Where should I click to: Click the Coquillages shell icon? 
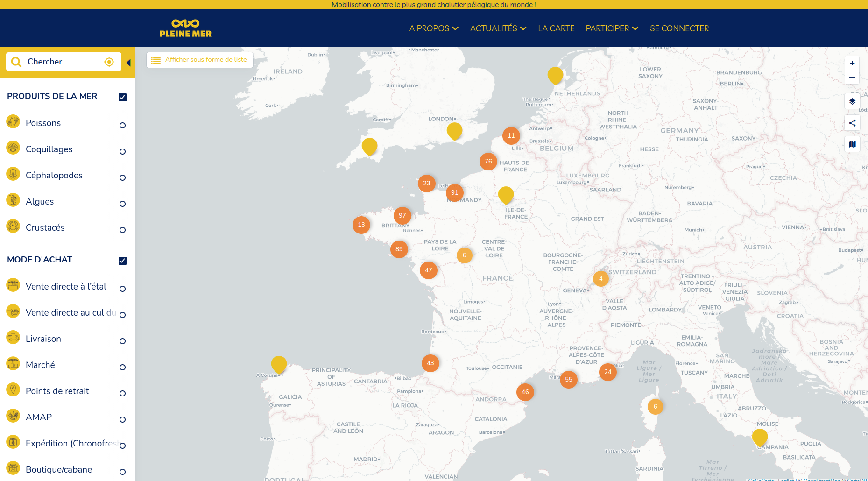pos(14,149)
